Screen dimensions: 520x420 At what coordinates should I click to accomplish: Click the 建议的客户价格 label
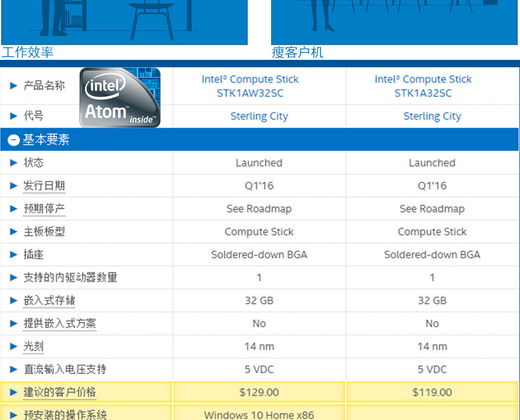(x=60, y=393)
